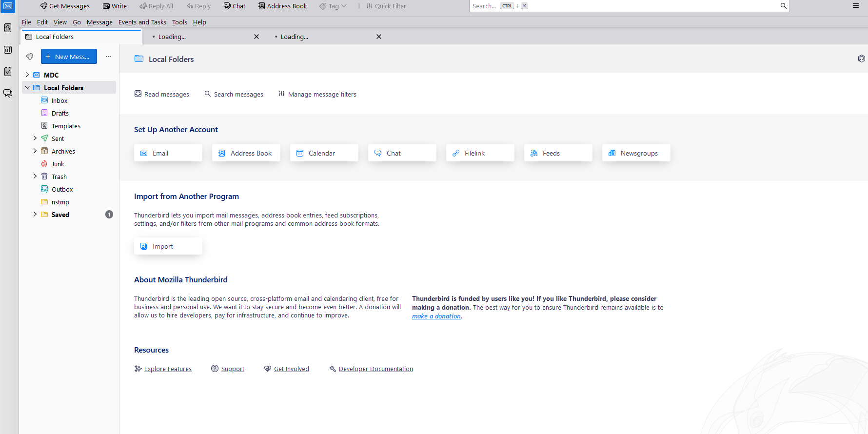Click the search magnifier icon

(x=783, y=6)
